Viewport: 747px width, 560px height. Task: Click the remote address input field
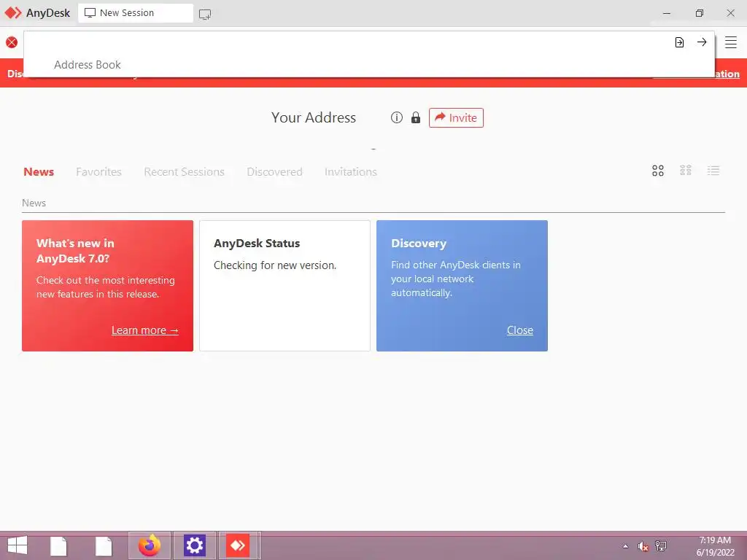coord(348,42)
